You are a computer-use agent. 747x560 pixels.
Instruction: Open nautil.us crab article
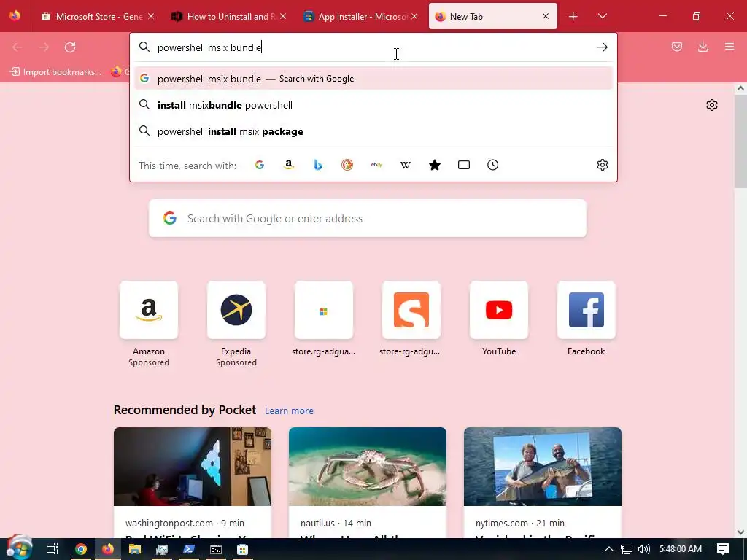coord(368,483)
